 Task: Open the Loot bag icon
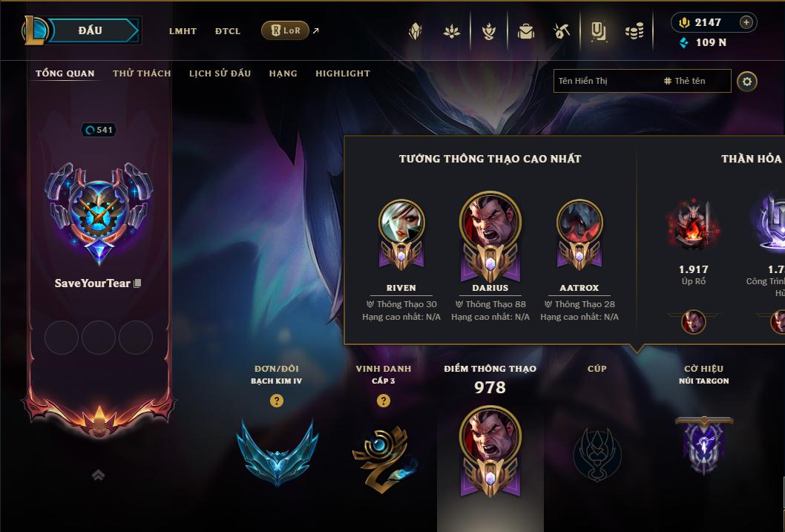click(x=525, y=32)
